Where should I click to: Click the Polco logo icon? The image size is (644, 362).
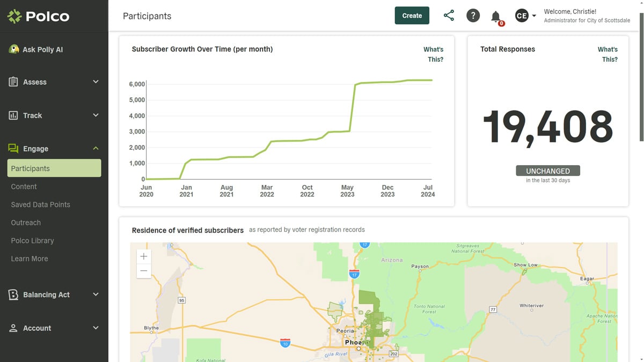[x=14, y=16]
